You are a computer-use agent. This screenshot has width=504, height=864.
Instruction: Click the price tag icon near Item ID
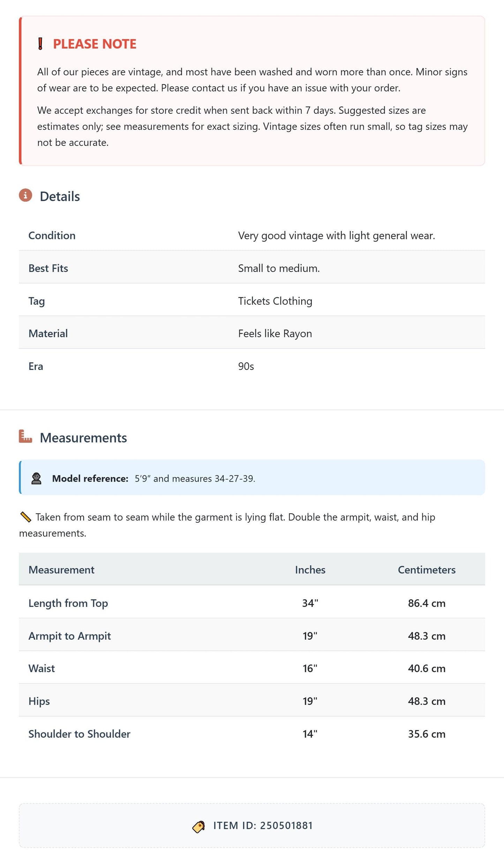coord(198,826)
